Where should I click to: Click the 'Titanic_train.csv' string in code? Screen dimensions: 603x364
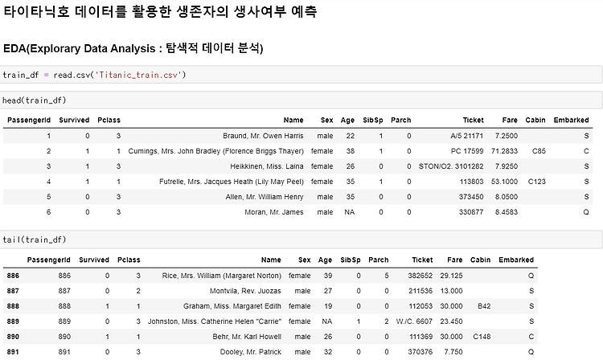point(137,75)
